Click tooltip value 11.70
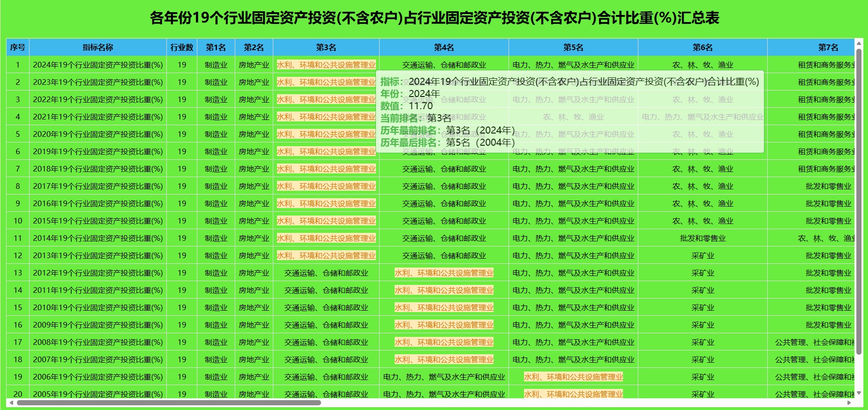 click(x=420, y=106)
